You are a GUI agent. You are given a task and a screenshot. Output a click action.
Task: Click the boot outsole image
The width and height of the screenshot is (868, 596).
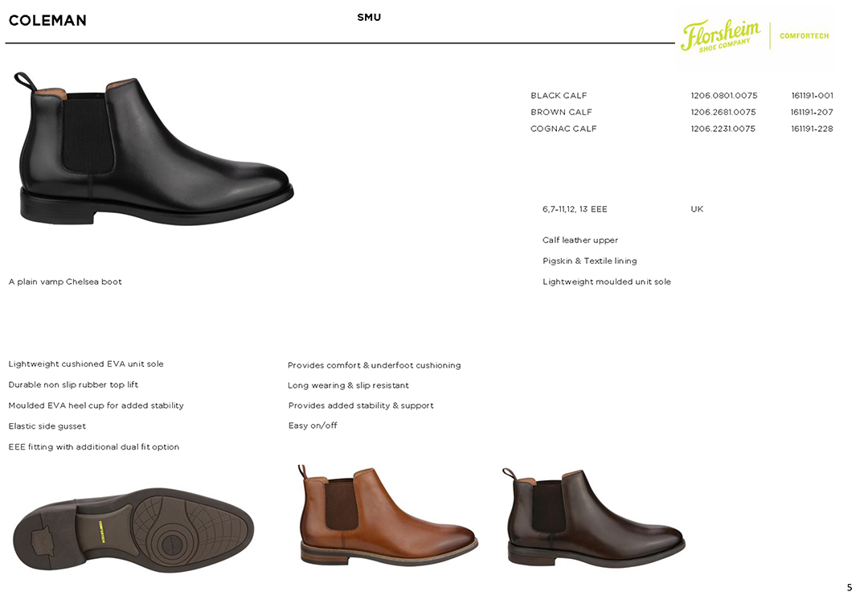133,530
